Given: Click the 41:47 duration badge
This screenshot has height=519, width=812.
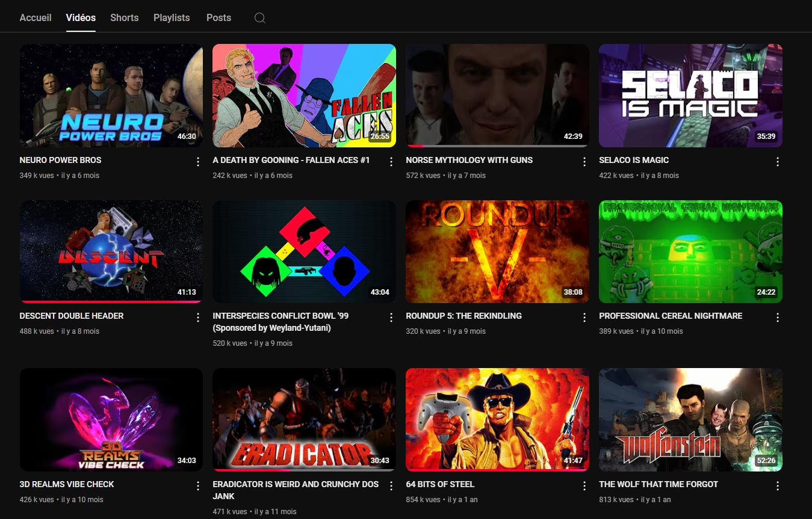Looking at the screenshot, I should tap(573, 461).
